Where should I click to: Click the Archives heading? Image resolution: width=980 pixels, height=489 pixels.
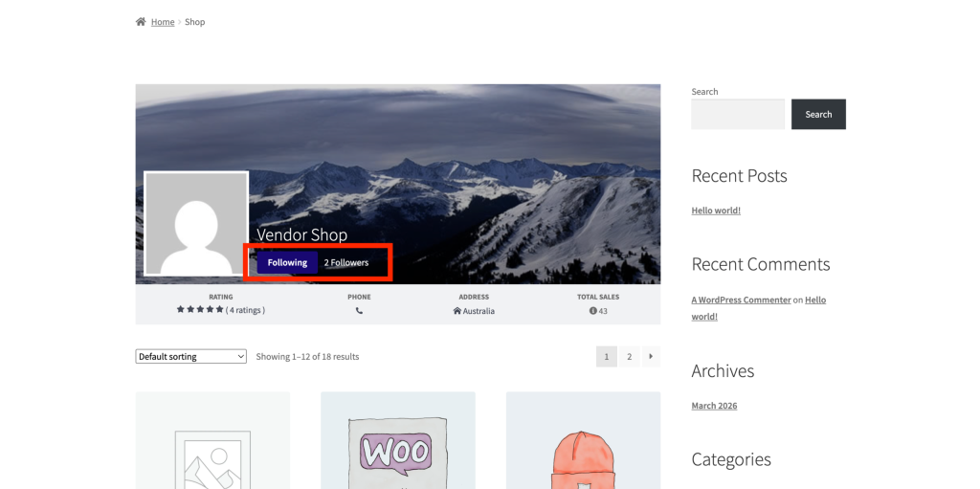pos(724,370)
